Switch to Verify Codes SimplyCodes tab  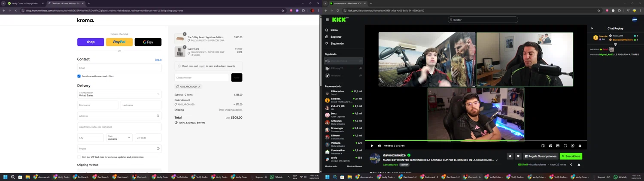click(25, 3)
